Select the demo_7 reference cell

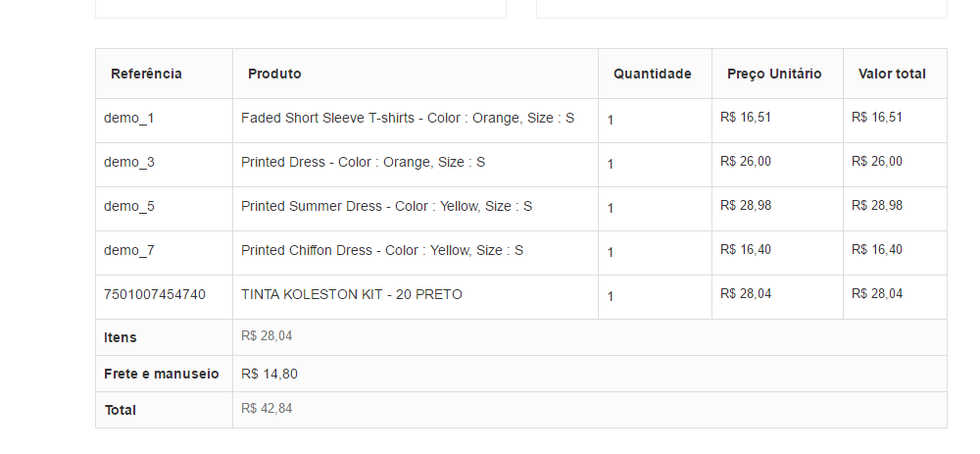(129, 251)
